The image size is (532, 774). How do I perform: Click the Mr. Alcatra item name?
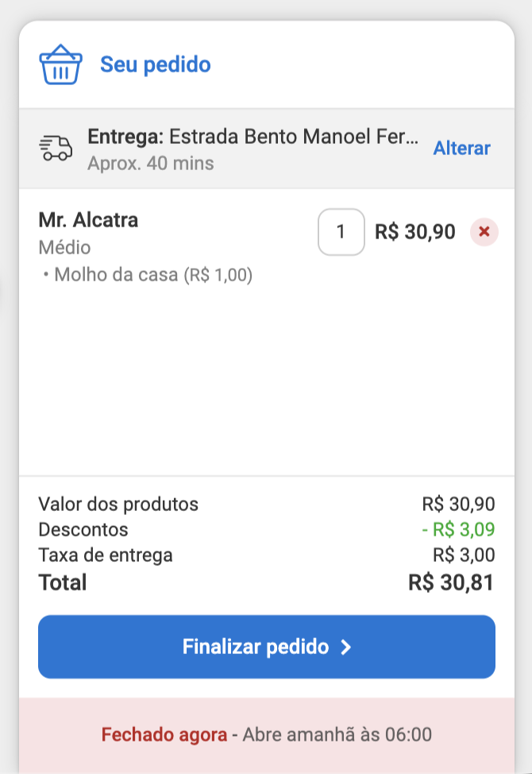coord(88,219)
